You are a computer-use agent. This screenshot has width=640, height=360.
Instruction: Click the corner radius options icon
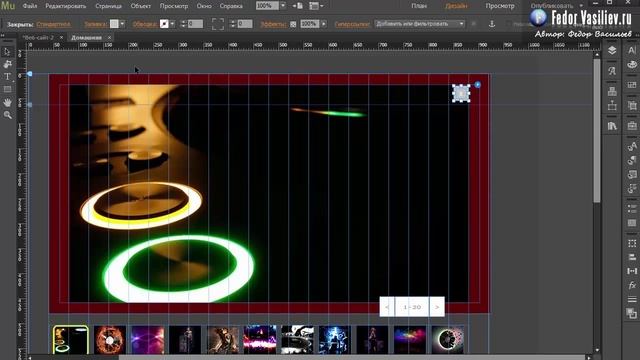click(x=218, y=24)
